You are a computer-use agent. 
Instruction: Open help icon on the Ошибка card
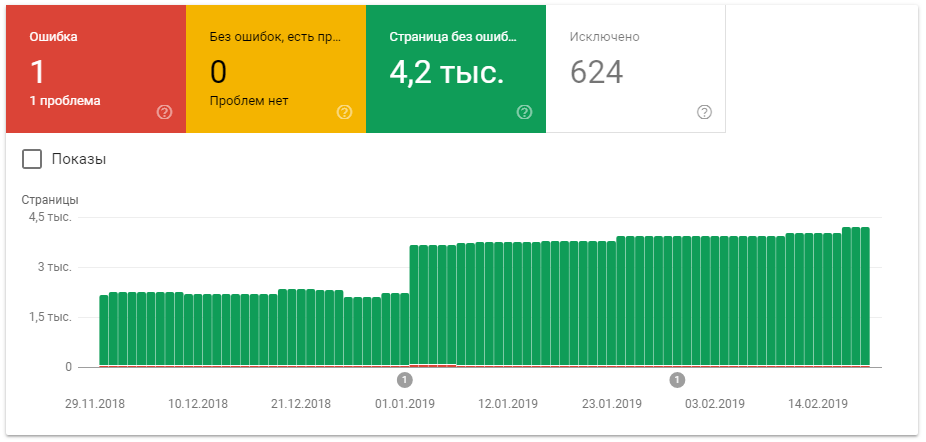(165, 112)
